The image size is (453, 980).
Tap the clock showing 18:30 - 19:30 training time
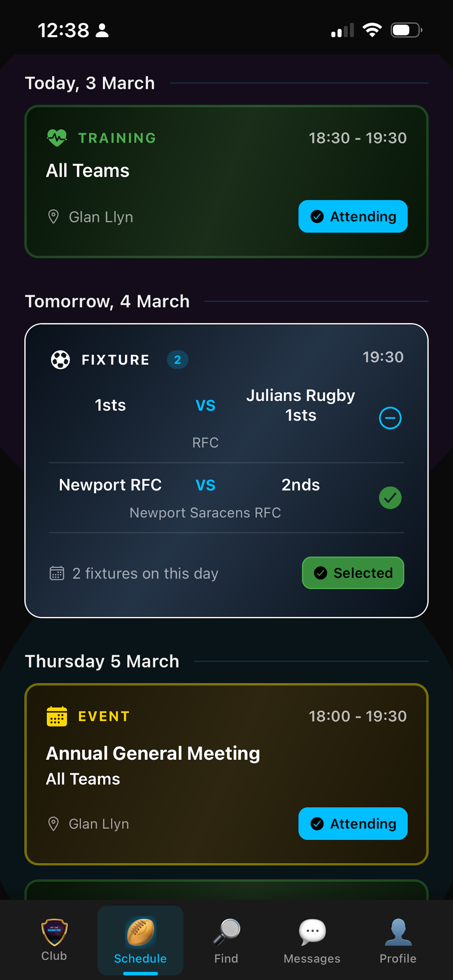pyautogui.click(x=357, y=137)
